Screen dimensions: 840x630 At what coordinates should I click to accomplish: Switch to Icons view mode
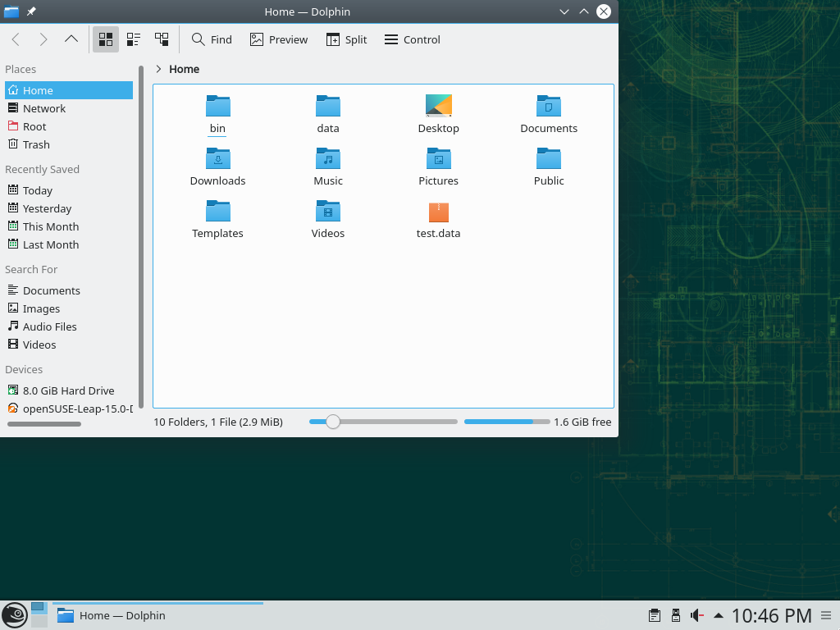[105, 39]
